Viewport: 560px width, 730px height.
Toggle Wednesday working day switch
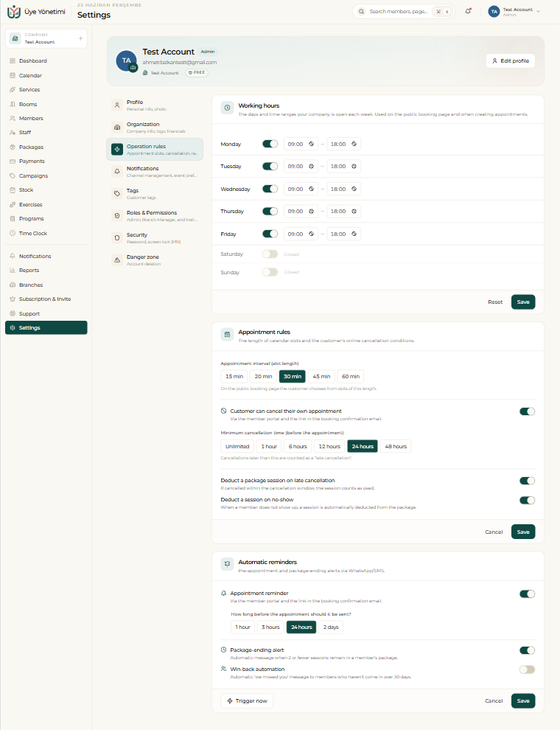tap(270, 189)
